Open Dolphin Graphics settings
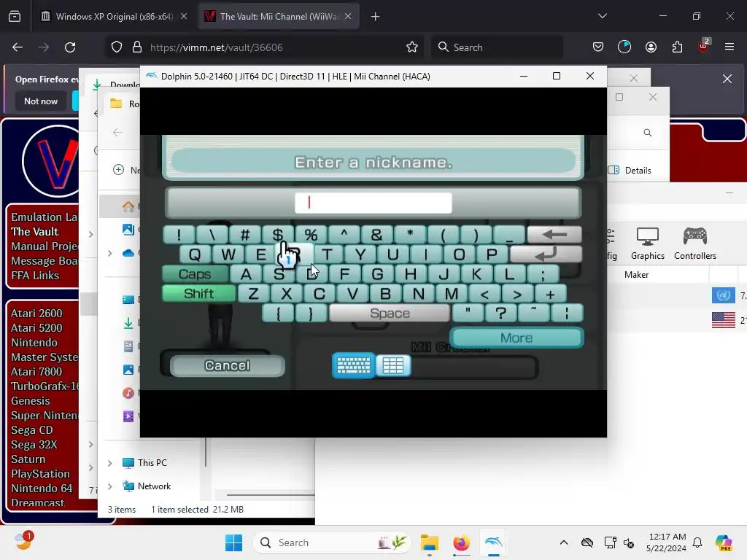Image resolution: width=747 pixels, height=560 pixels. click(648, 244)
